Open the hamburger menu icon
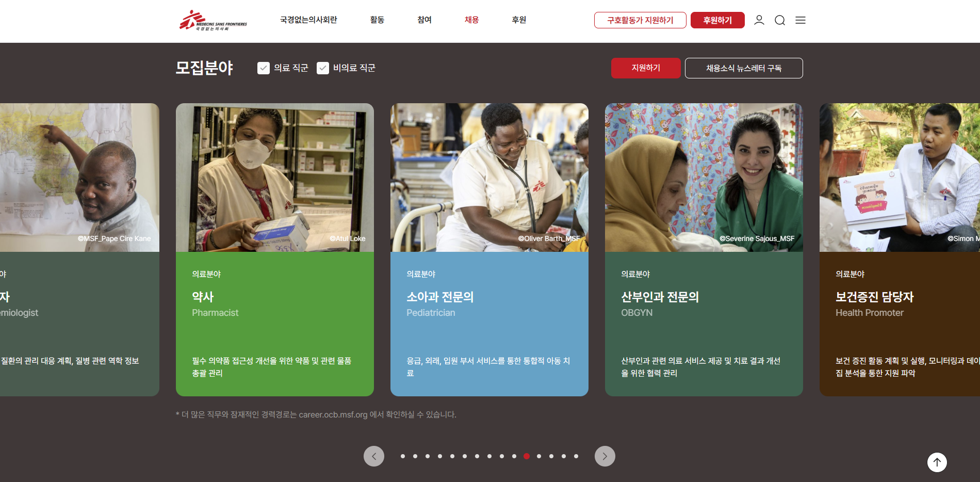Viewport: 980px width, 482px height. (x=801, y=20)
